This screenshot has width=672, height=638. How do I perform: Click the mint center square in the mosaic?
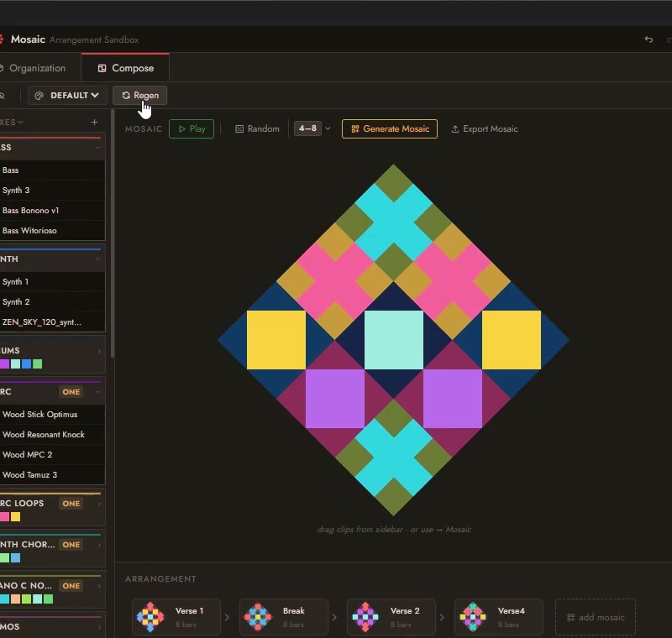click(394, 340)
